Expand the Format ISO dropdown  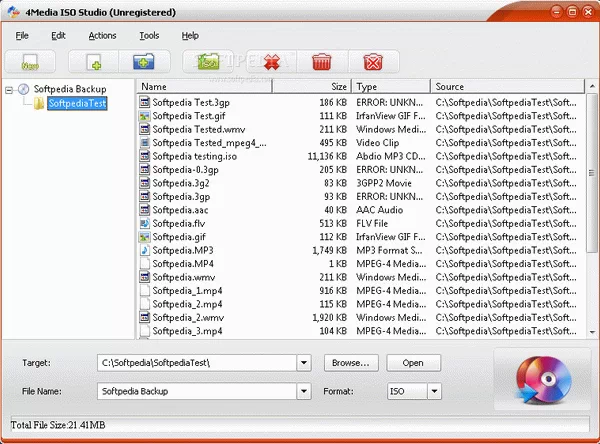click(x=434, y=391)
